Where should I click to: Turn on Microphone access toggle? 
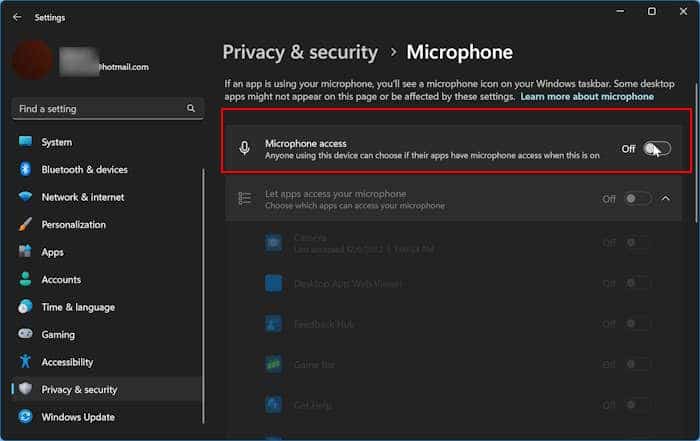656,149
